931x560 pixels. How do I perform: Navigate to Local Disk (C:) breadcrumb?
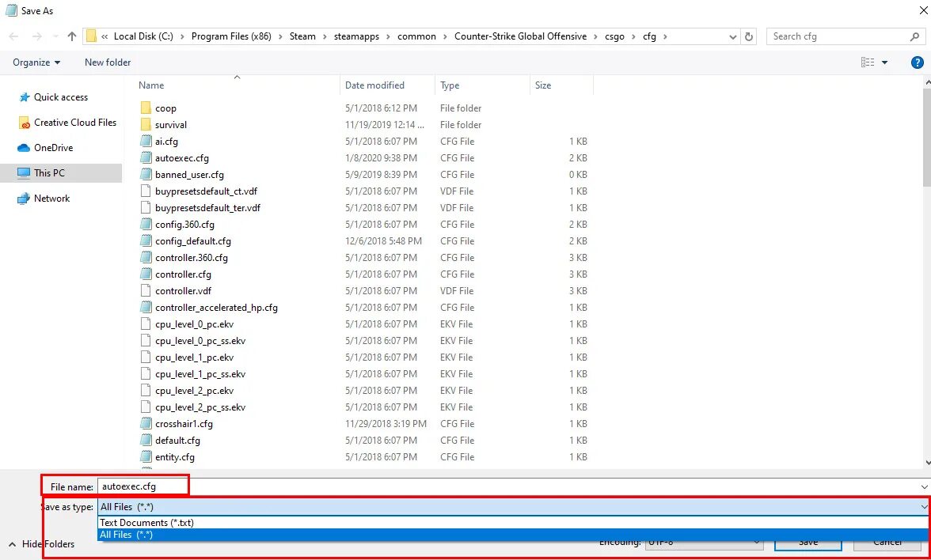pos(144,36)
